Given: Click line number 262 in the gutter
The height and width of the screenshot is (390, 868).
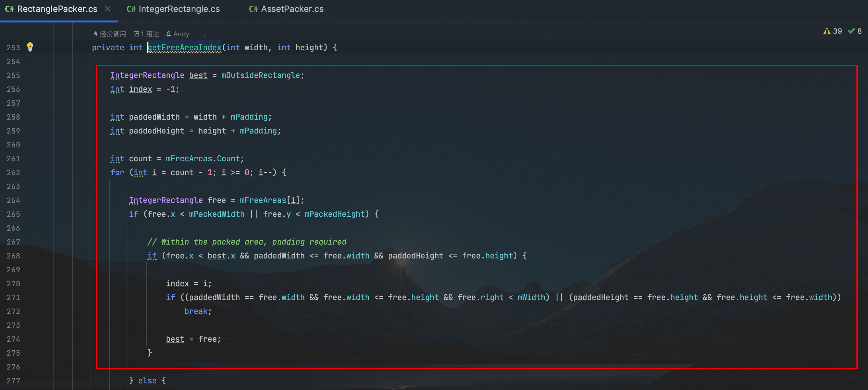Looking at the screenshot, I should [x=14, y=173].
